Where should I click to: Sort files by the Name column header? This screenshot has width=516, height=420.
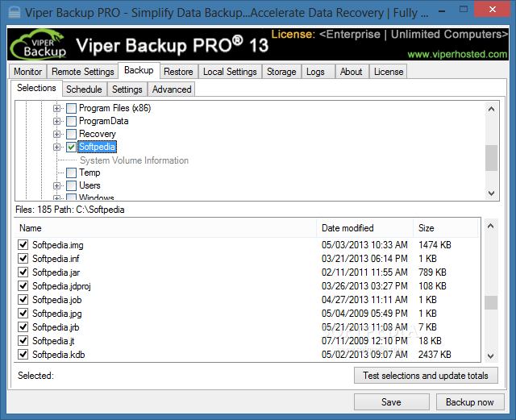(165, 228)
